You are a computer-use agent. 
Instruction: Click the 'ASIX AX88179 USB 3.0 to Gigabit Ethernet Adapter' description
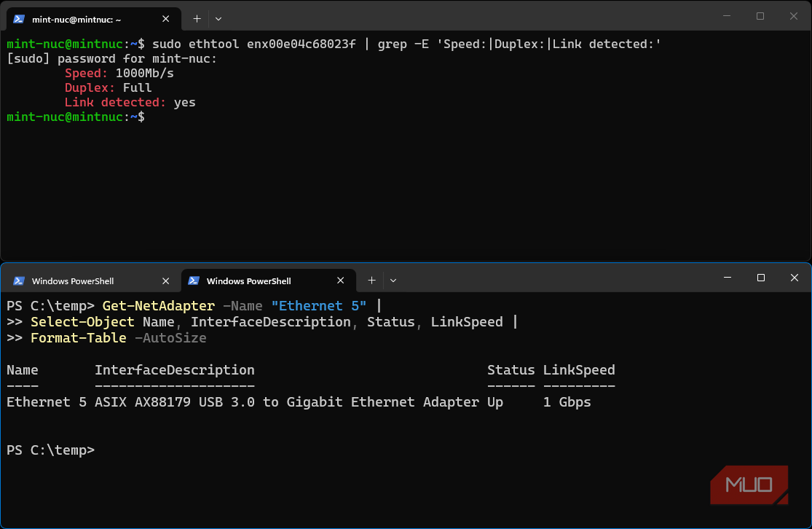coord(287,402)
